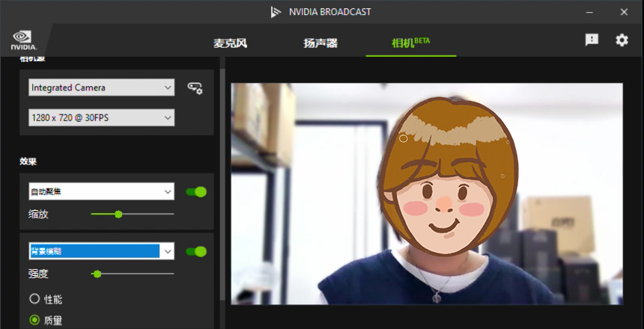The width and height of the screenshot is (644, 329).
Task: Adjust the 缩放 slider
Action: point(133,214)
